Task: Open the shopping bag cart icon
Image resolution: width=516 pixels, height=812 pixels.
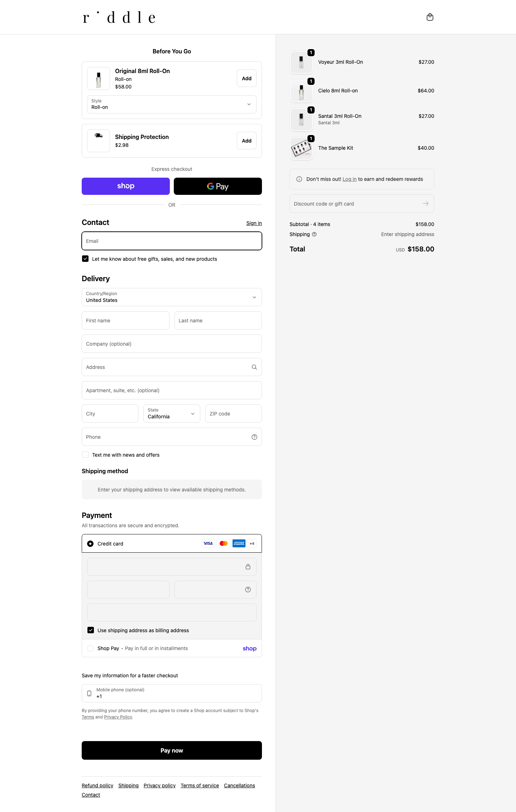Action: (x=430, y=17)
